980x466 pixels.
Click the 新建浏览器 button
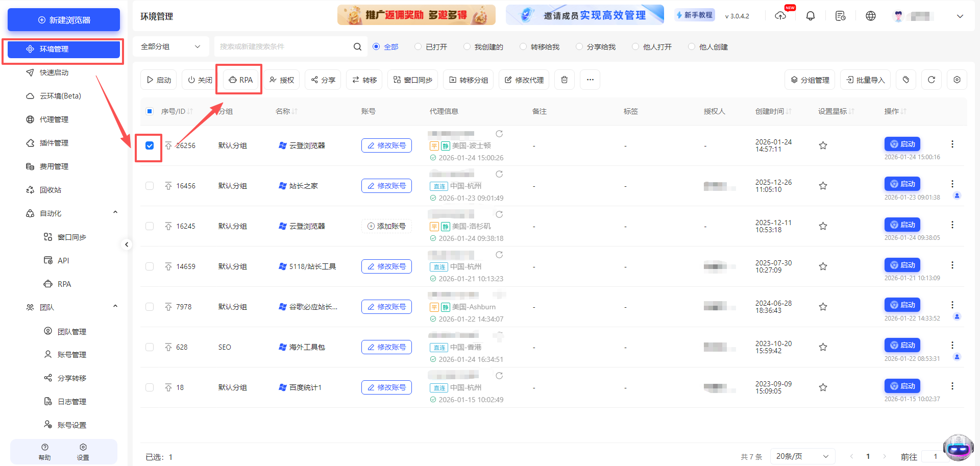point(63,19)
